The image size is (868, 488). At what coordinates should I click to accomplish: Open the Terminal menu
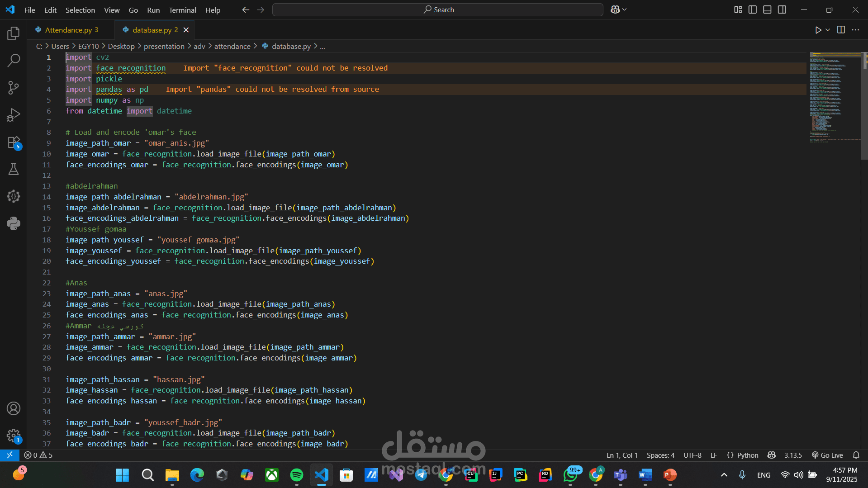coord(182,10)
